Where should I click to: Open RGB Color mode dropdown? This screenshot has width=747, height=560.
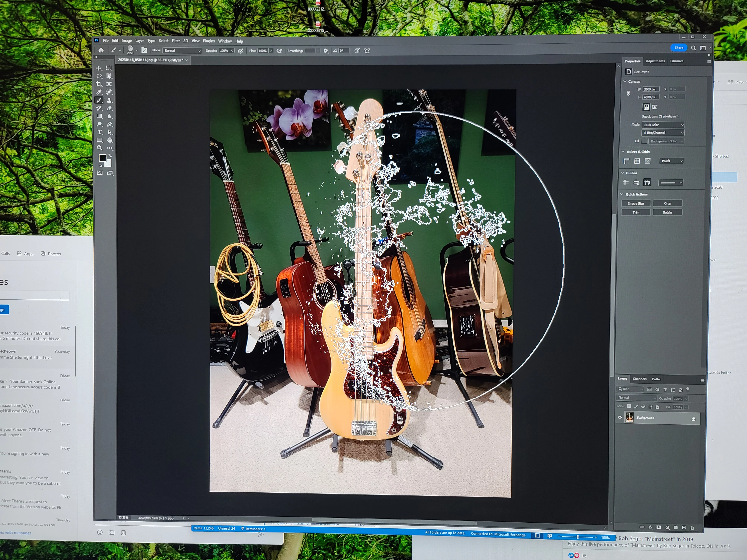pos(663,125)
